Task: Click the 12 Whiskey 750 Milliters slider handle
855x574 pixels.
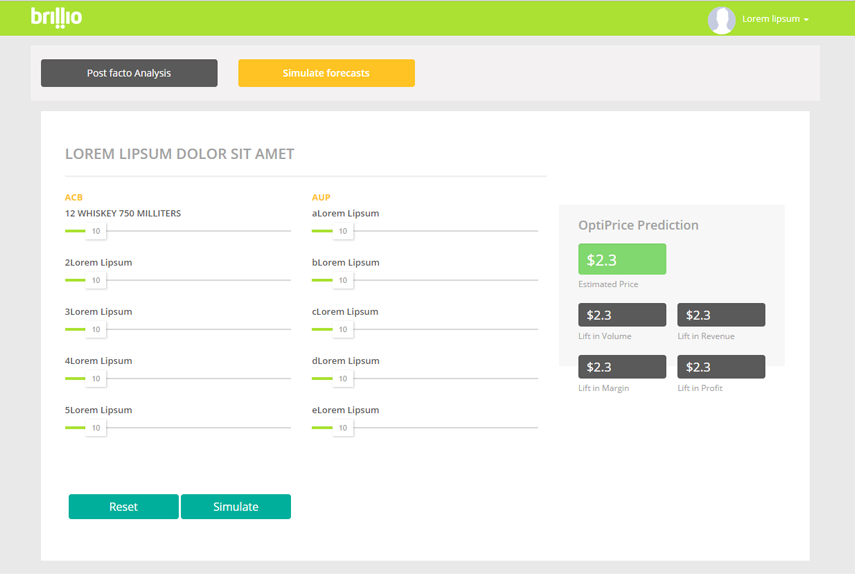Action: (x=96, y=231)
